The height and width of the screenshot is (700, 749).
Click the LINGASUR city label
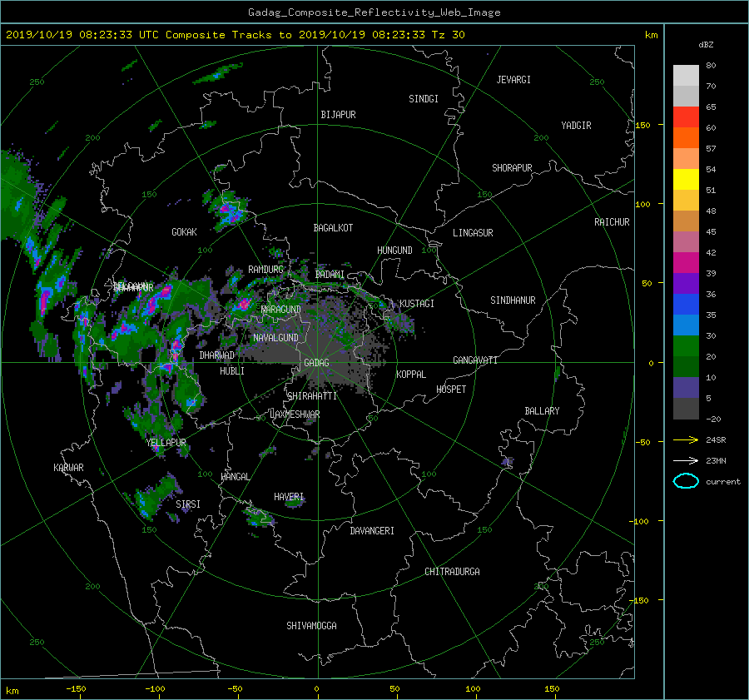(473, 233)
